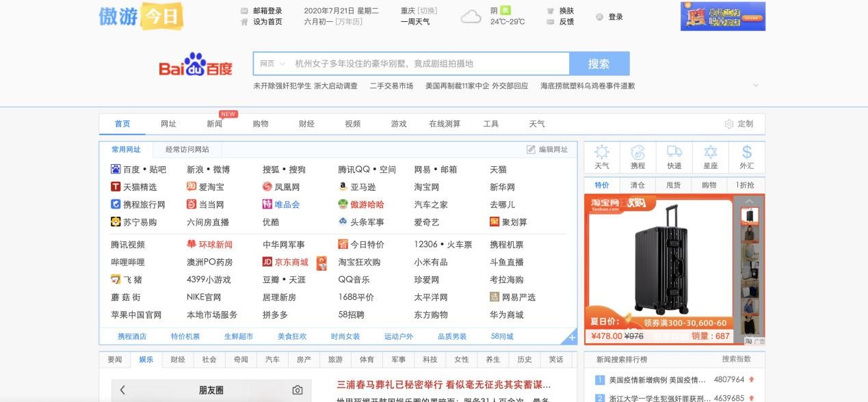Click the suitcase product advertisement image
This screenshot has height=402, width=868.
pyautogui.click(x=658, y=269)
